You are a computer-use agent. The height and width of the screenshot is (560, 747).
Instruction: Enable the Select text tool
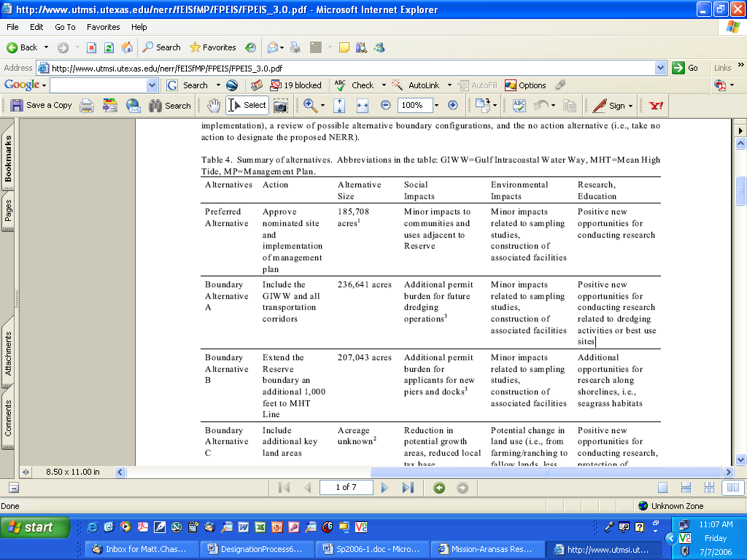[247, 106]
